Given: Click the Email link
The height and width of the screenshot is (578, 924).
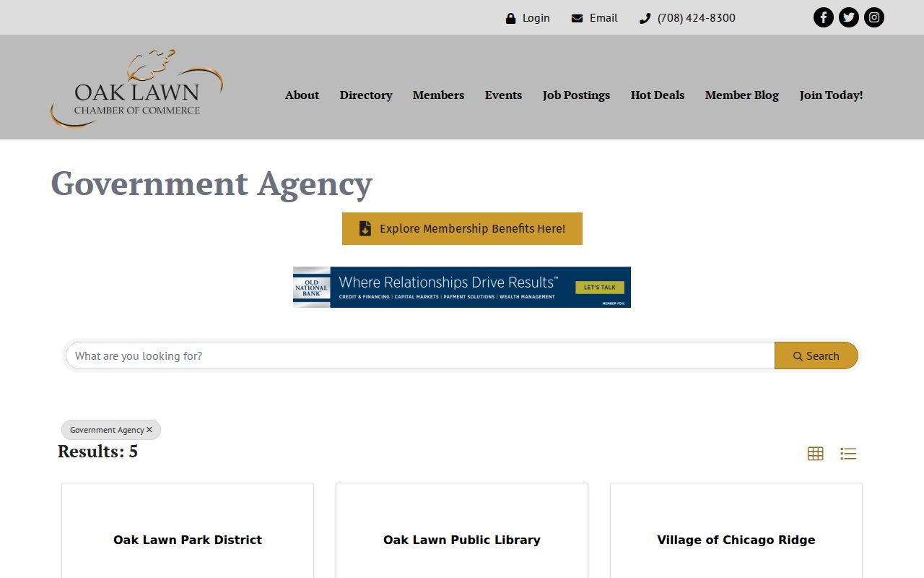Looking at the screenshot, I should click(594, 18).
